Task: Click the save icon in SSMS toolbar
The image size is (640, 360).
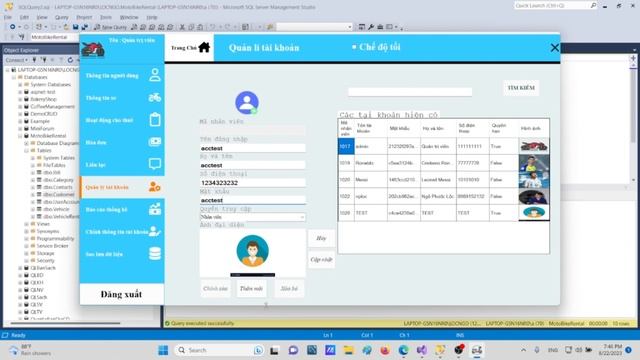Action: (76, 27)
